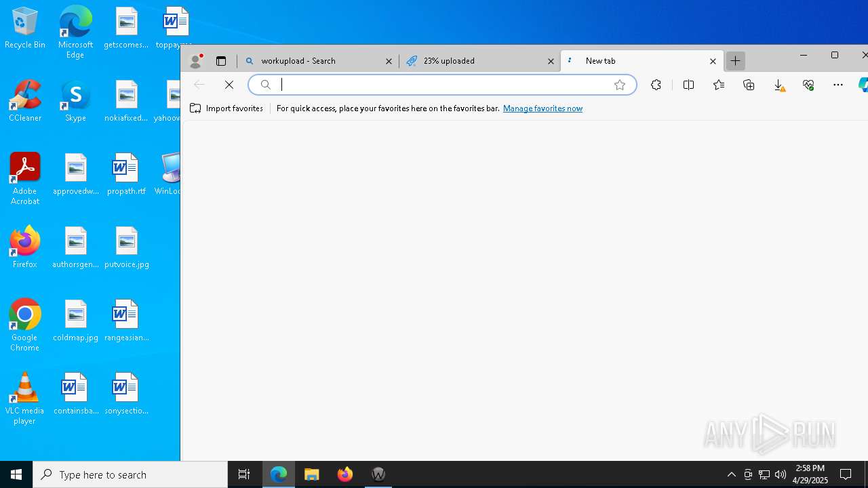
Task: Select Firefox desktop shortcut
Action: (25, 247)
